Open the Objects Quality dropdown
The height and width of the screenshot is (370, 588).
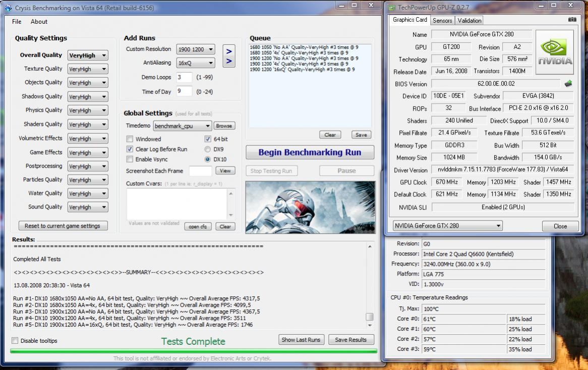tap(88, 83)
